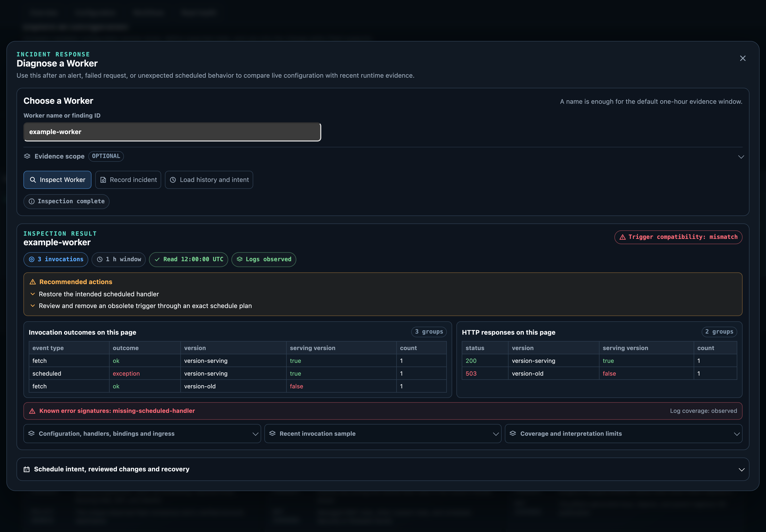Click the OPTIONAL badge next to Evidence scope
The image size is (766, 532).
click(106, 156)
